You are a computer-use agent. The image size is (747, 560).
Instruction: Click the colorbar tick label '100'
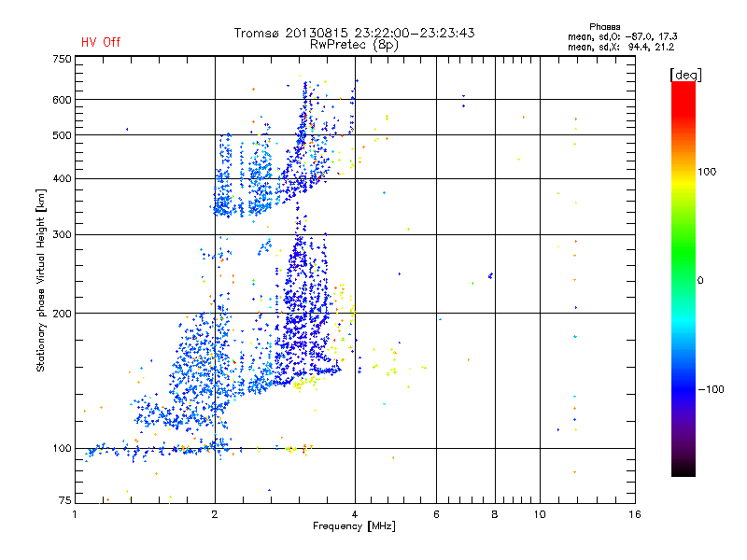[x=707, y=172]
